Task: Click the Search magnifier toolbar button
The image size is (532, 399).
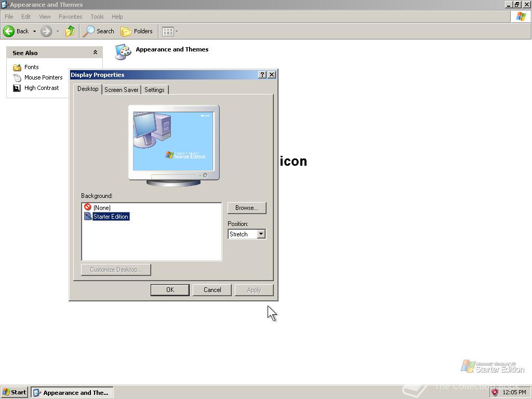Action: coord(98,31)
